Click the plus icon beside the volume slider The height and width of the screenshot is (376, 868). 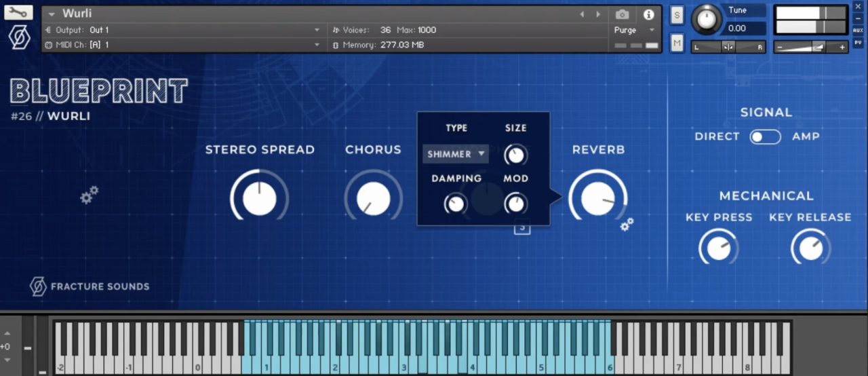coord(842,47)
